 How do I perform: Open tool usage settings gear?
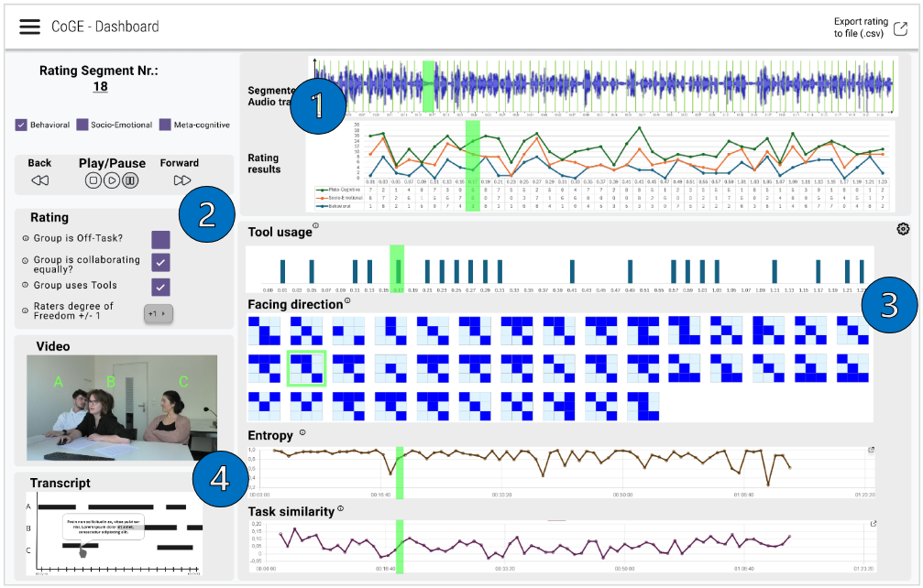coord(903,229)
